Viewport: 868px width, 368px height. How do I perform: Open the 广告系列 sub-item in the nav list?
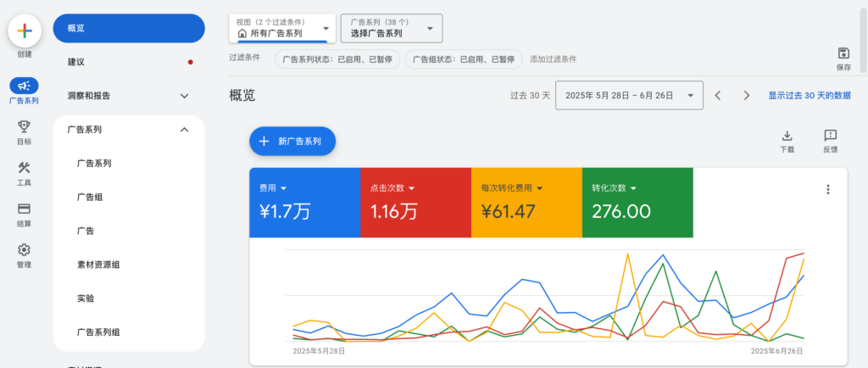(129, 164)
